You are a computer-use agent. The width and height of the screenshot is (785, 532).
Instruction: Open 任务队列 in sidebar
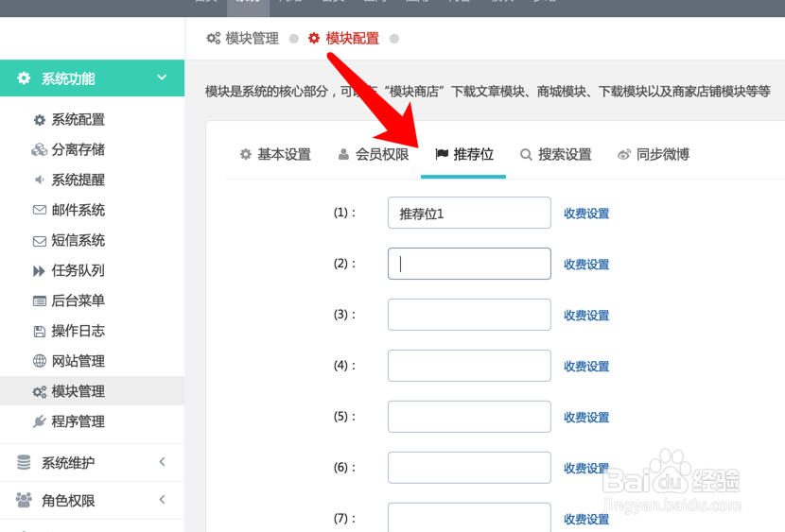pos(78,270)
